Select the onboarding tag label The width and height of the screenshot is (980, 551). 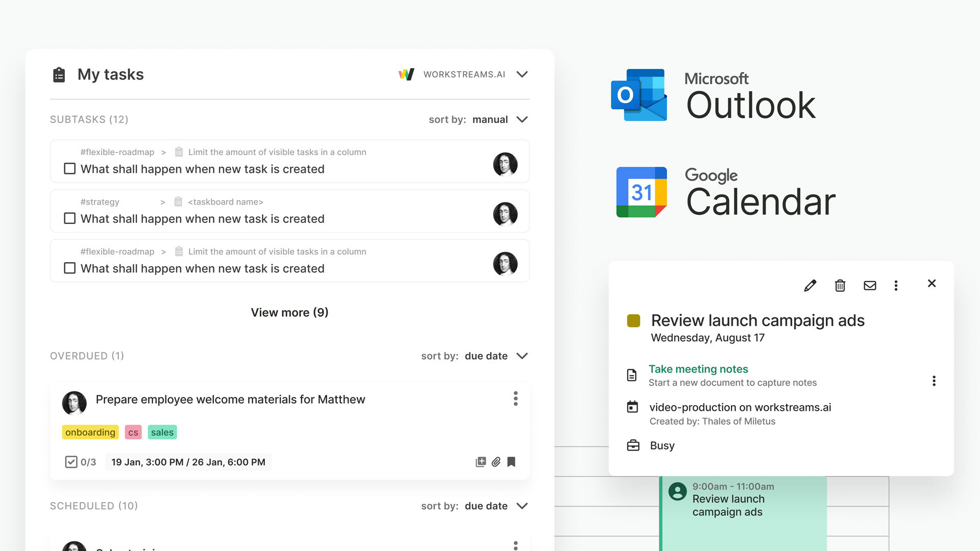pyautogui.click(x=90, y=432)
